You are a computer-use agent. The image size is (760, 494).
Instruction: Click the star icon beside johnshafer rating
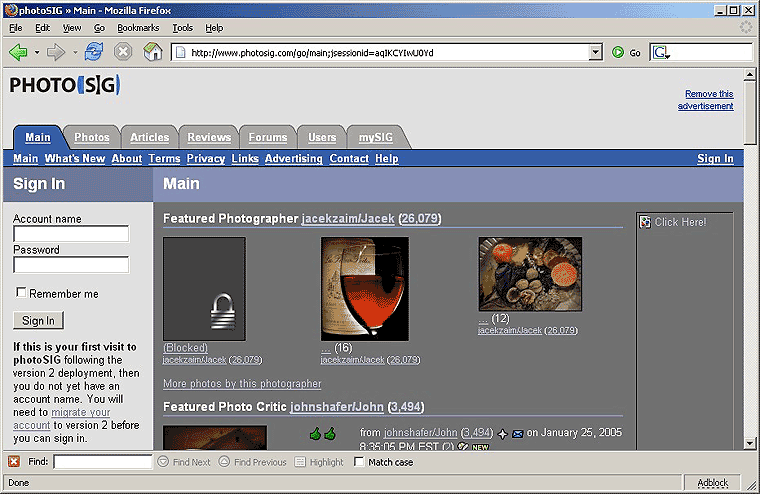click(x=503, y=434)
